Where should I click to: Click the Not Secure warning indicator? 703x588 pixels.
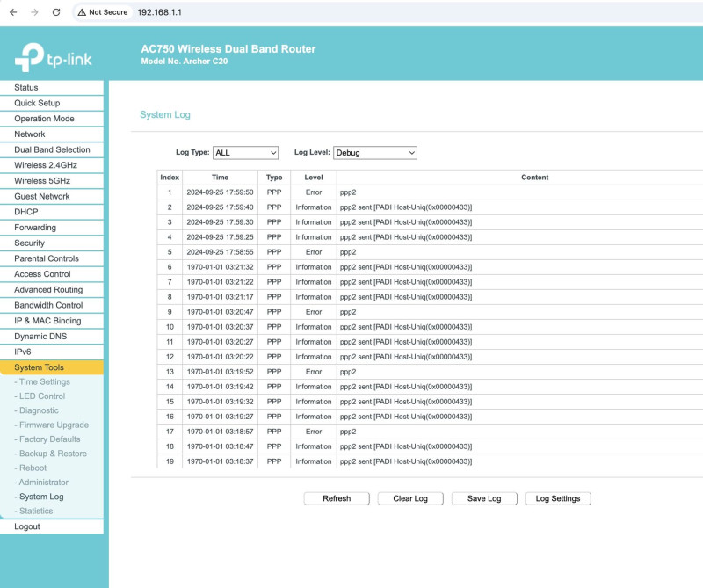(x=103, y=12)
